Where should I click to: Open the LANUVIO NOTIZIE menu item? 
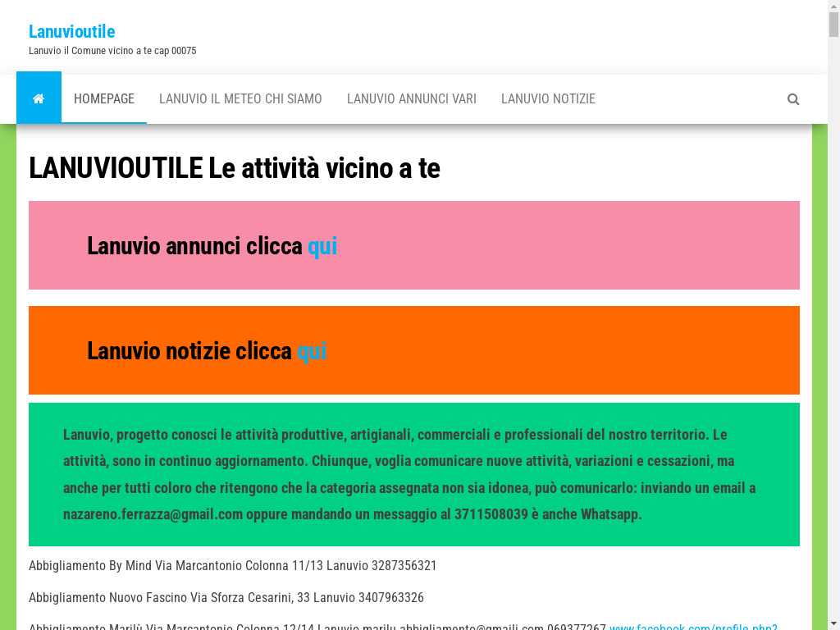click(548, 98)
